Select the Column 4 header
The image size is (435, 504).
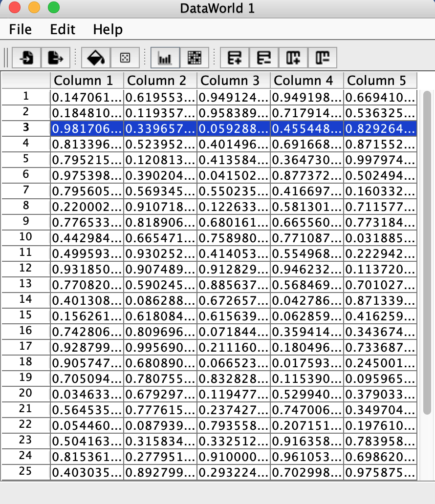pyautogui.click(x=307, y=81)
